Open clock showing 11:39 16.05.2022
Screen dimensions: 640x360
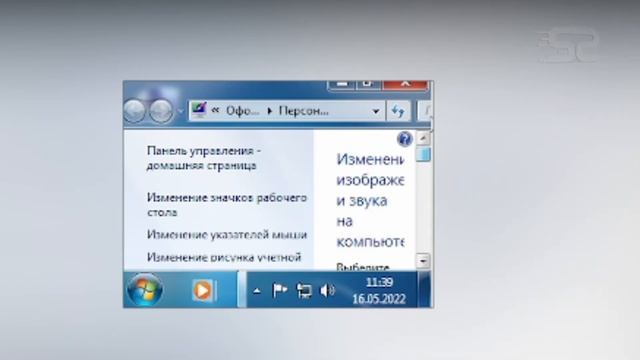[x=379, y=290]
